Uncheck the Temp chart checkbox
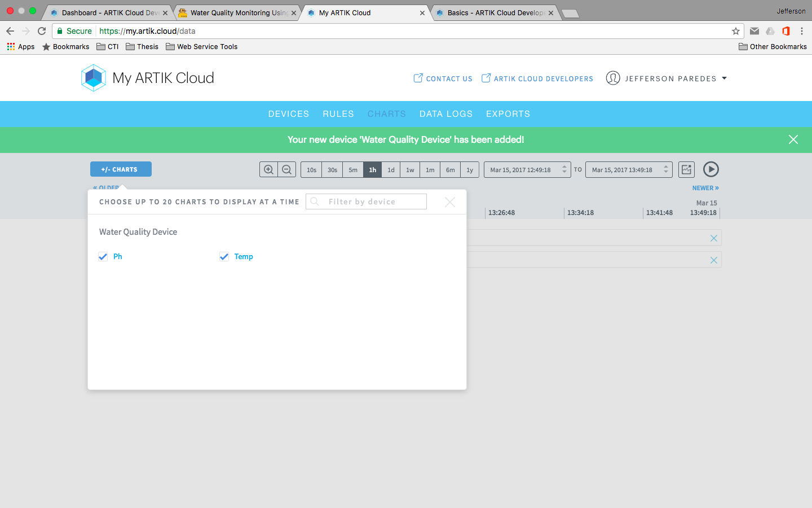Image resolution: width=812 pixels, height=508 pixels. pyautogui.click(x=224, y=257)
